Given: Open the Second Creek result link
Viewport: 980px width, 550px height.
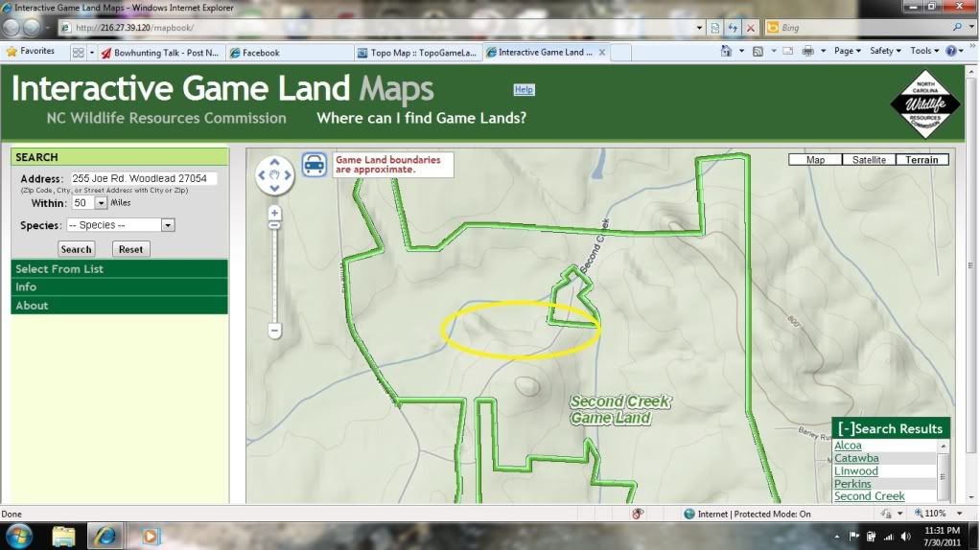Looking at the screenshot, I should pyautogui.click(x=869, y=496).
